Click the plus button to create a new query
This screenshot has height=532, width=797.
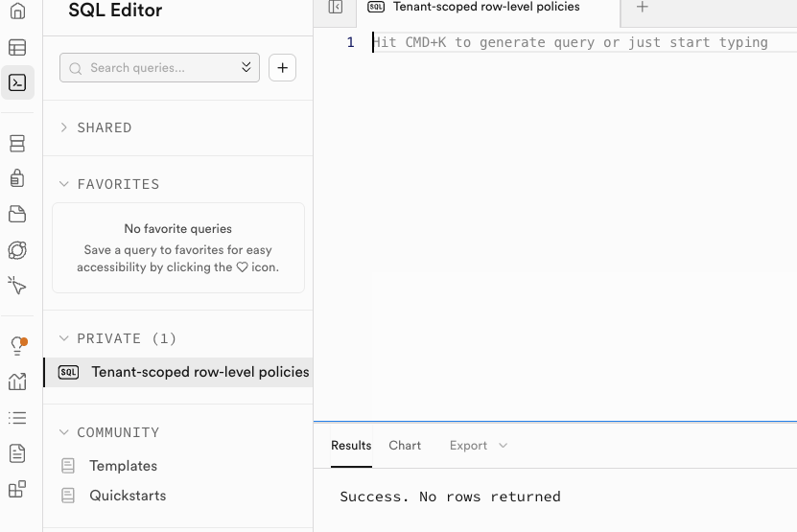282,68
